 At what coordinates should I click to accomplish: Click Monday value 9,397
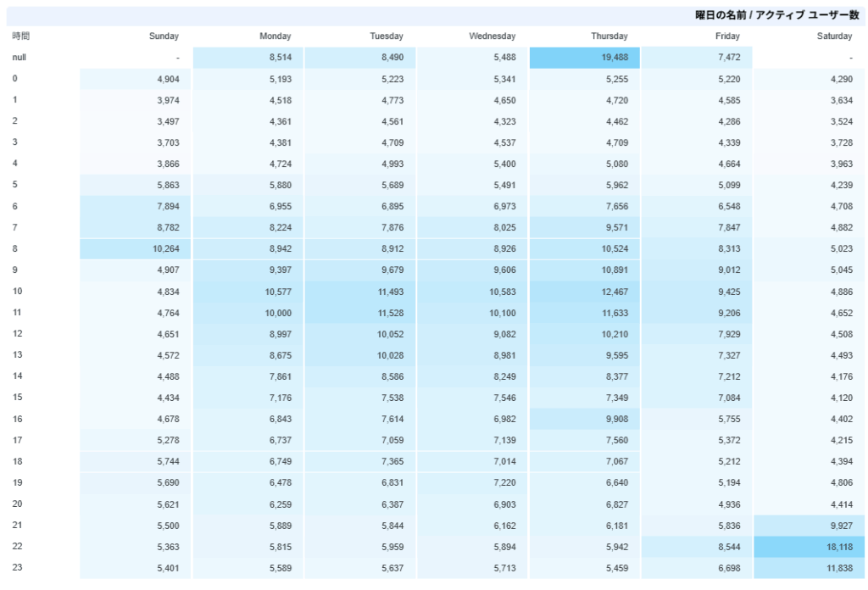(x=280, y=270)
